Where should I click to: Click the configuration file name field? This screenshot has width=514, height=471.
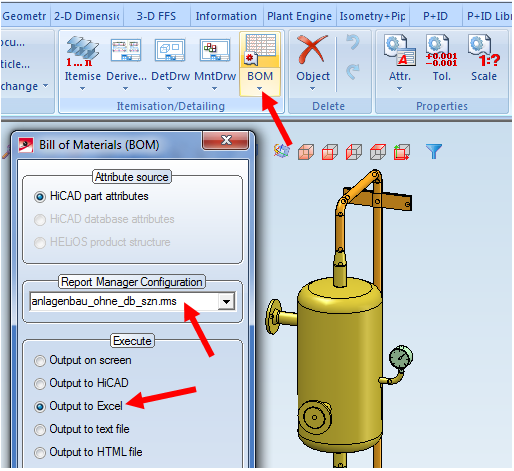[124, 302]
